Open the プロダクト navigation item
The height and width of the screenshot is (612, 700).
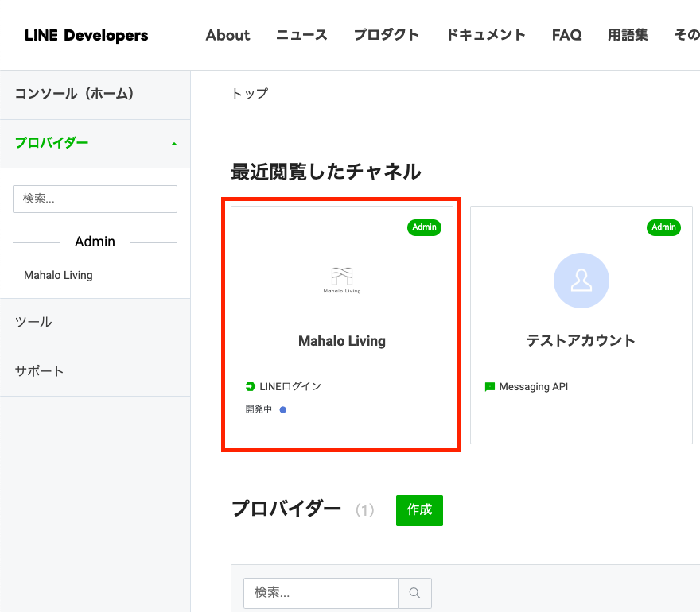(x=387, y=35)
